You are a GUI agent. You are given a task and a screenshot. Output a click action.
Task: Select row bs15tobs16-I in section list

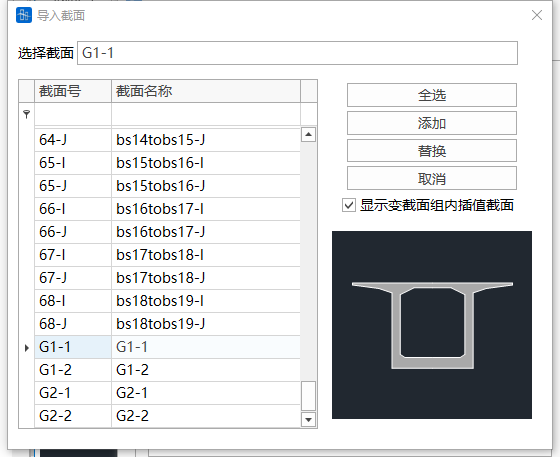tap(167, 163)
